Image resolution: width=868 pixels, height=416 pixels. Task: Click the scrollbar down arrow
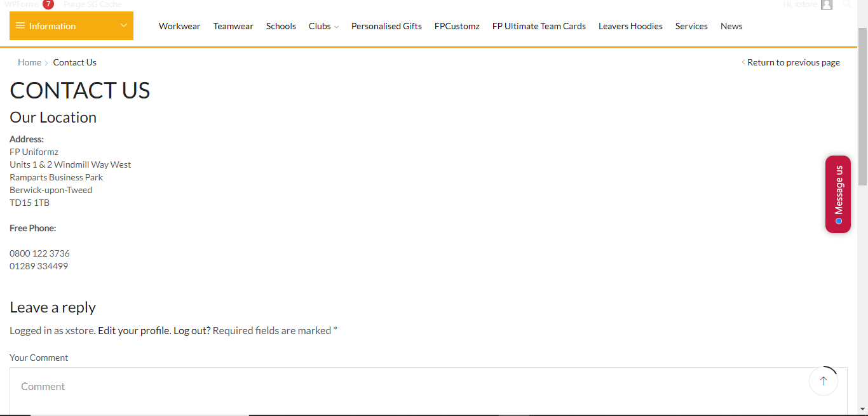point(862,410)
